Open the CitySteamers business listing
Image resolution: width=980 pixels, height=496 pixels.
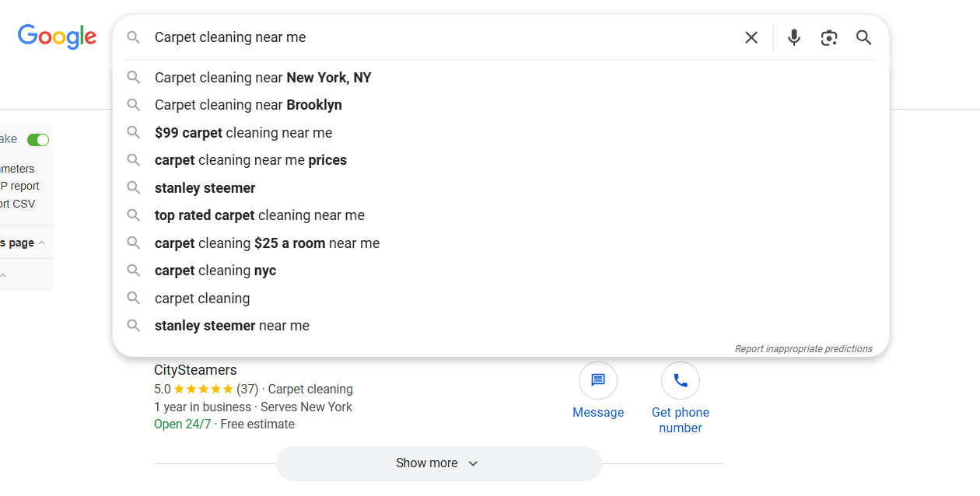click(195, 370)
